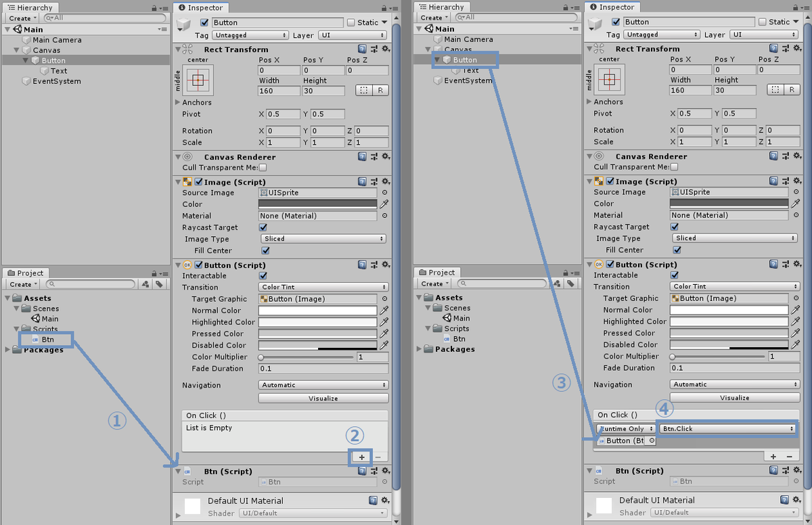Open the Image Type Sliced dropdown
Image resolution: width=812 pixels, height=525 pixels.
[323, 239]
